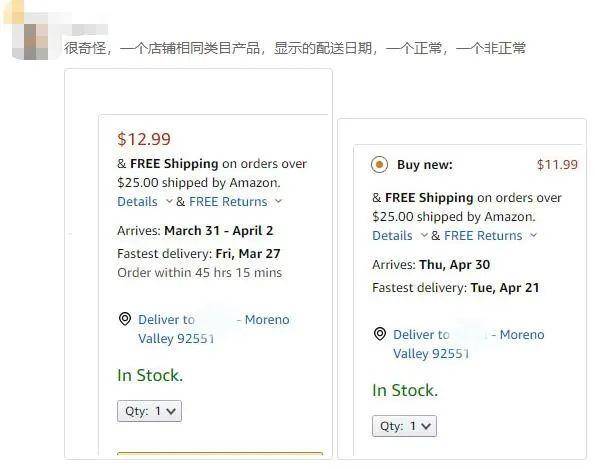Select the Buy new radio button

[379, 165]
